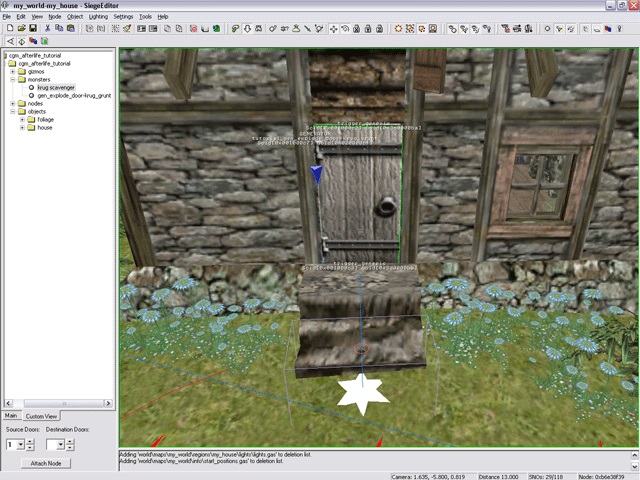
Task: Expand the nodes folder
Action: click(x=13, y=104)
